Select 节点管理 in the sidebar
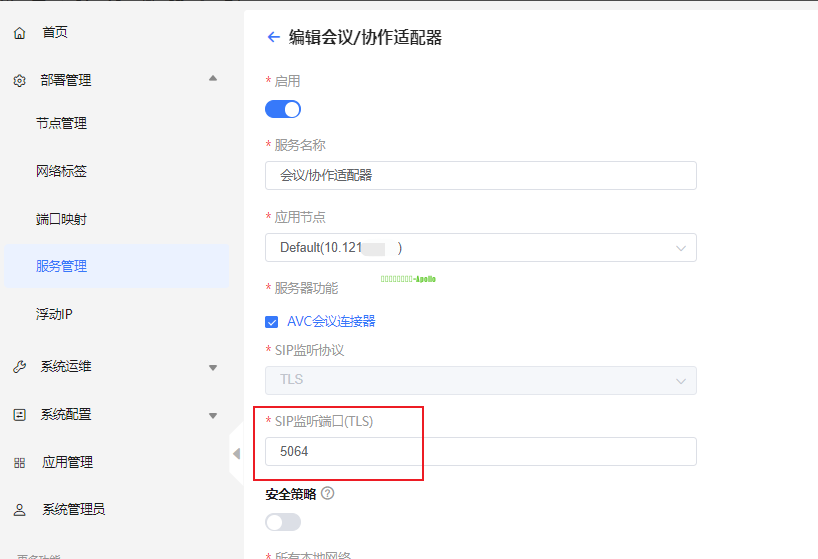The image size is (818, 559). (x=62, y=124)
